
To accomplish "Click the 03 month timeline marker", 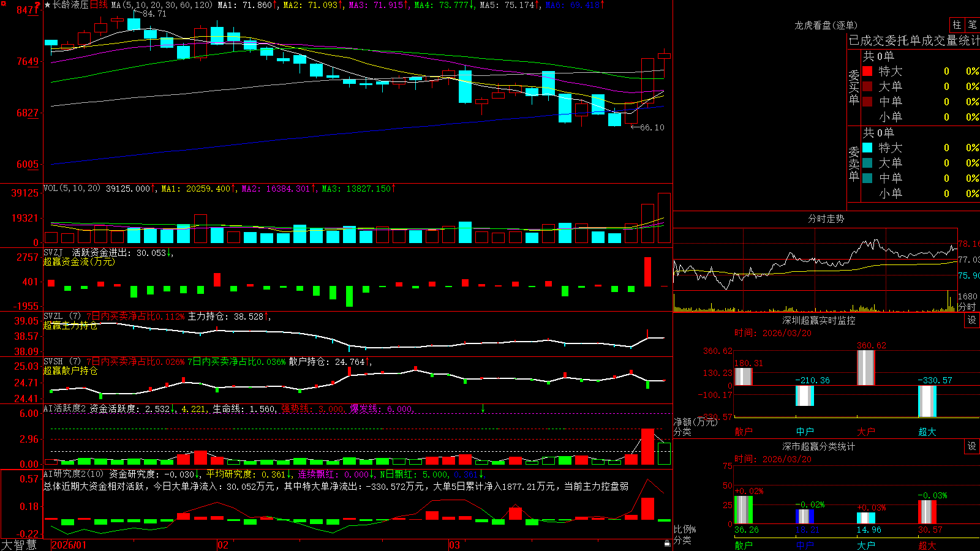I will [x=454, y=545].
